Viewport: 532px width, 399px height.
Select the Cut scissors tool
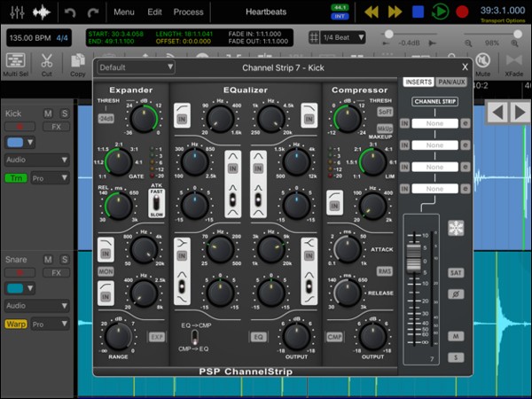[46, 63]
